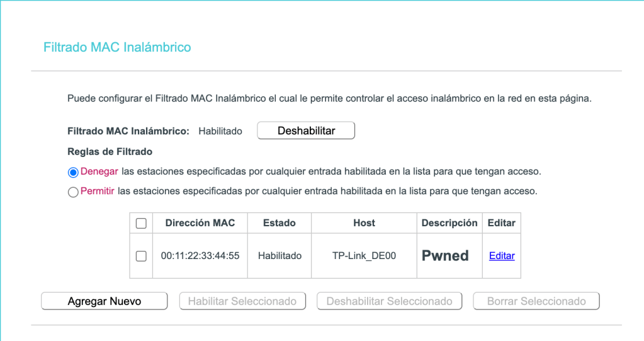Click the Deshabilitar Seleccionado button
644x341 pixels.
(389, 301)
